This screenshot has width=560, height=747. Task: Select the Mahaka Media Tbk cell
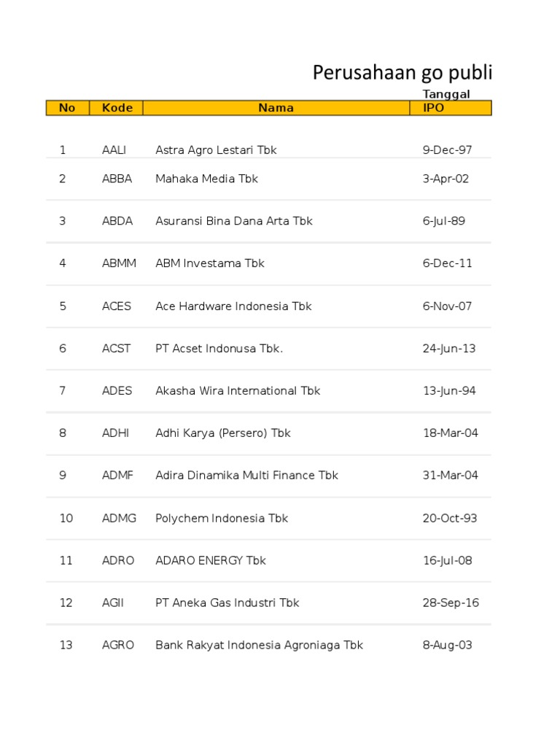(x=206, y=179)
